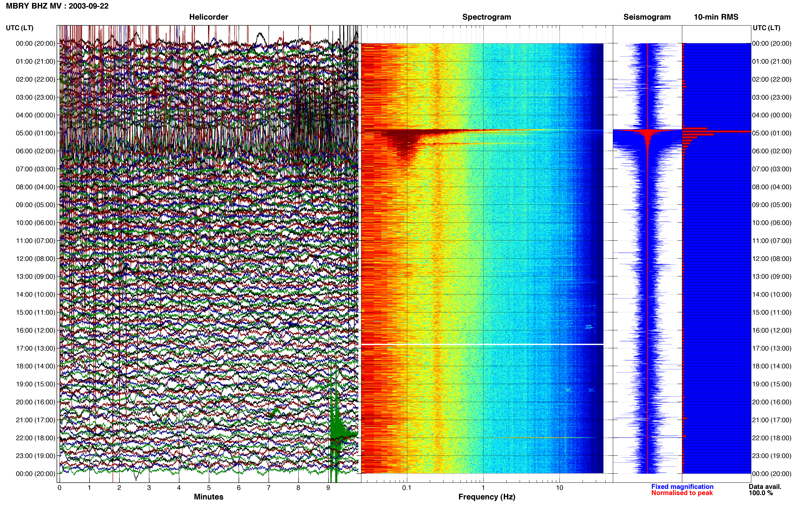812x508 pixels.
Task: Click the title 'MBRY BHZ MV : 2003-09-22'
Action: (x=57, y=6)
